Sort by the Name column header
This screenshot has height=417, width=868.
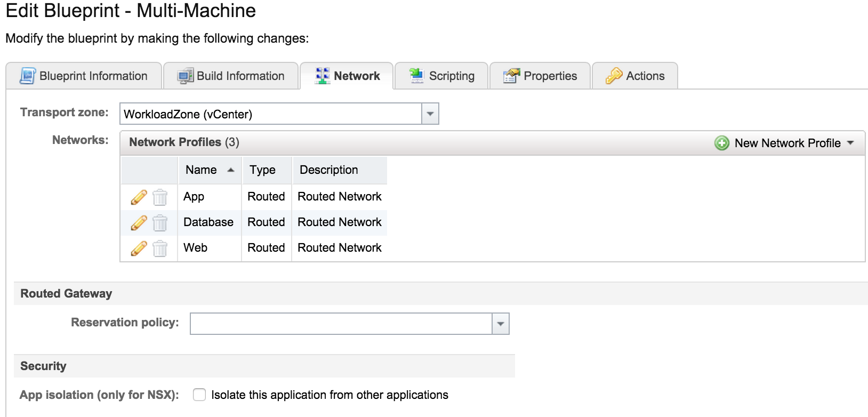tap(202, 170)
